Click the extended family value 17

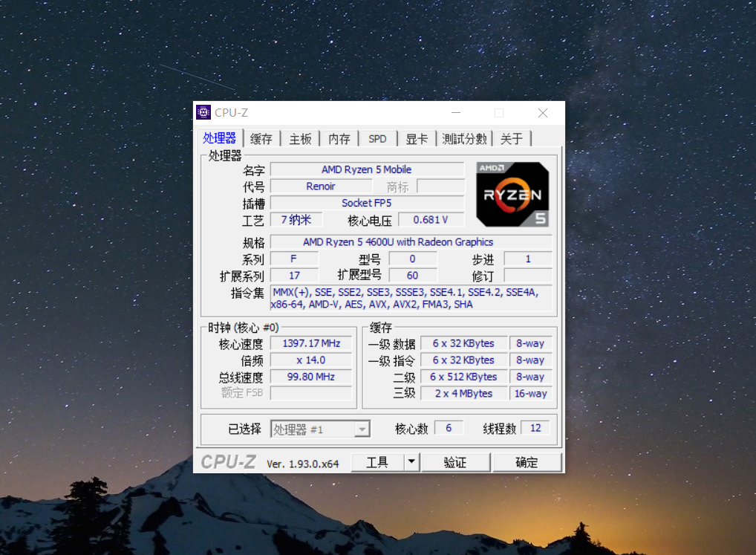tap(293, 276)
